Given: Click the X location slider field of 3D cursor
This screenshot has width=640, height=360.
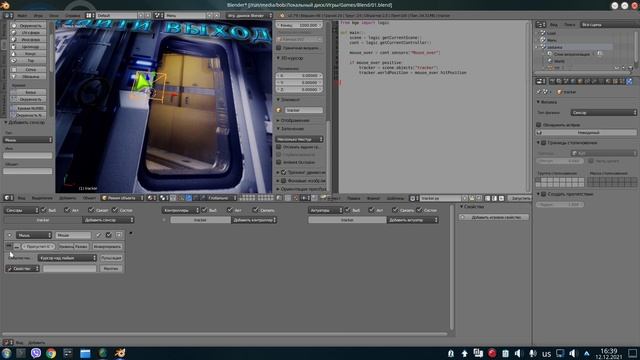Looking at the screenshot, I should (x=299, y=76).
